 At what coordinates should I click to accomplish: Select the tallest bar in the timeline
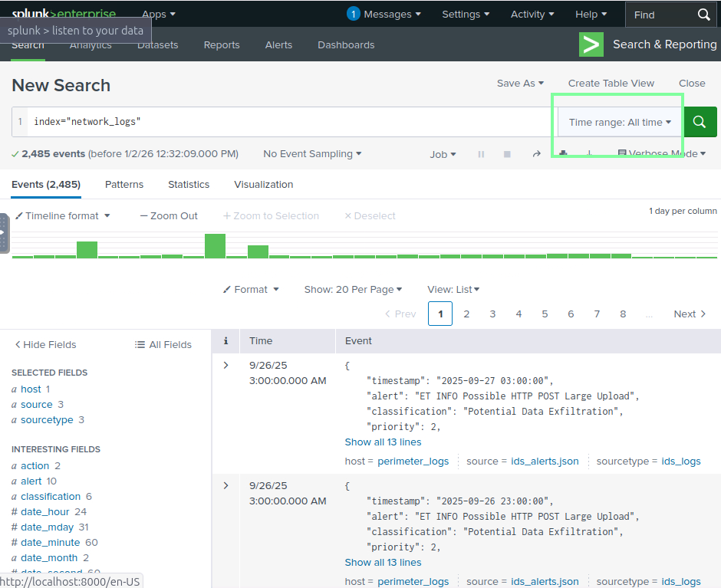(215, 246)
